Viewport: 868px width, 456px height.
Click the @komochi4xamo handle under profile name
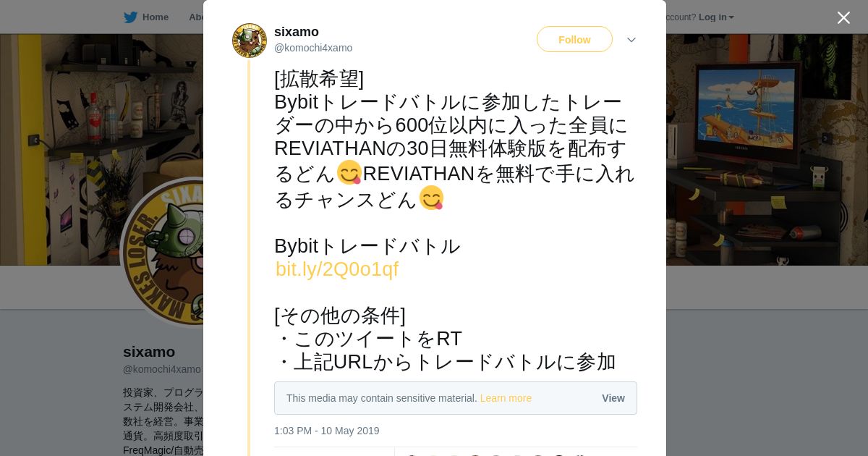pos(162,369)
